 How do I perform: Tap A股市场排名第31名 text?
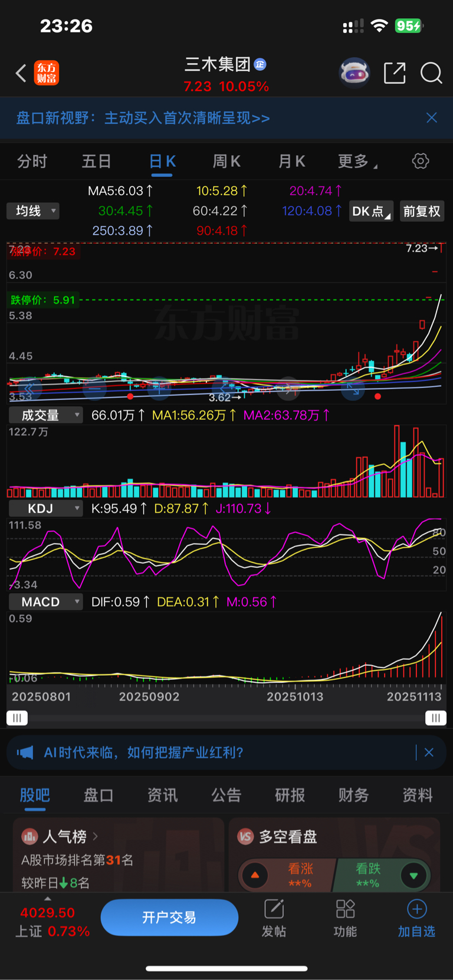tap(77, 860)
